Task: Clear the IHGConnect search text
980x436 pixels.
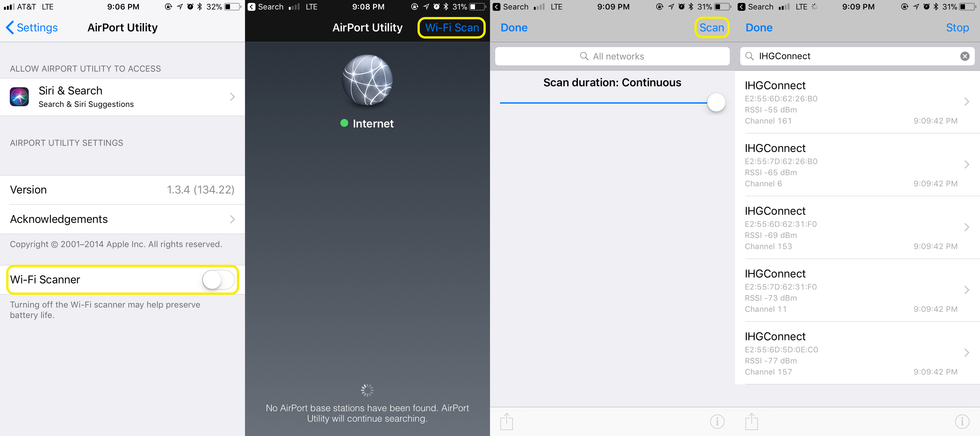Action: [964, 56]
